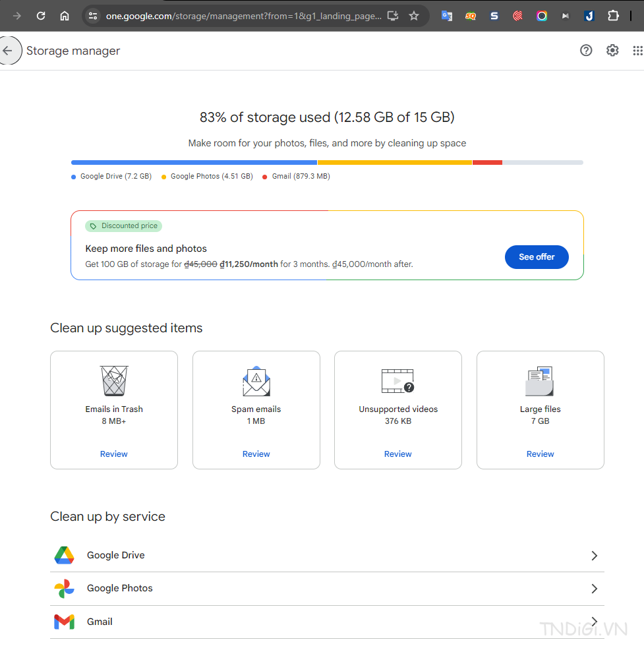This screenshot has width=644, height=652.
Task: Click See offer button
Action: tap(537, 257)
